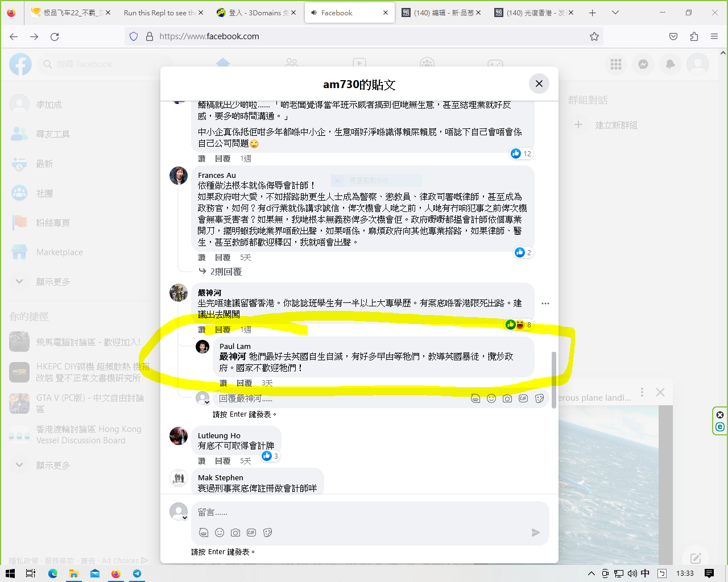Click the Facebook logo icon

tap(20, 64)
